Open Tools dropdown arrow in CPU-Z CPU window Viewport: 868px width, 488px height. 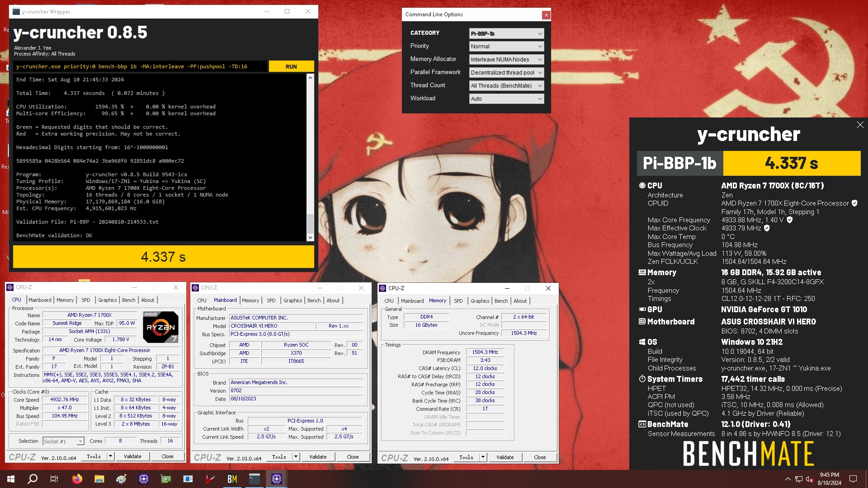click(110, 456)
